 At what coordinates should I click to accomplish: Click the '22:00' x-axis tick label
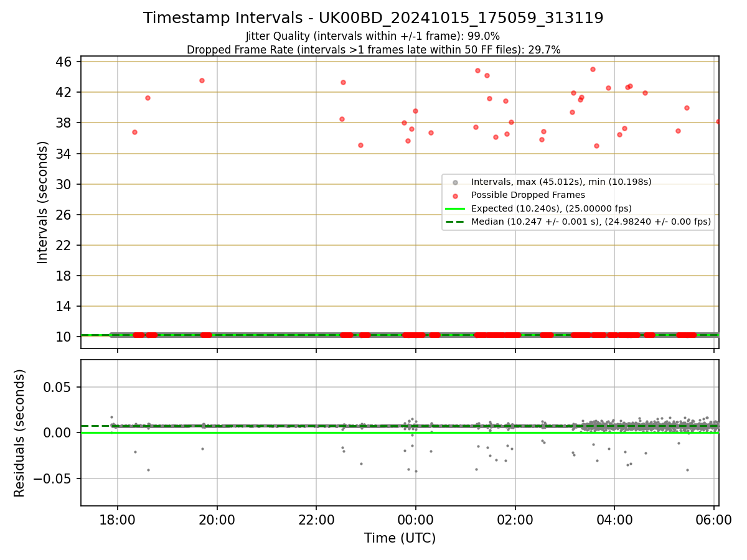(x=316, y=521)
